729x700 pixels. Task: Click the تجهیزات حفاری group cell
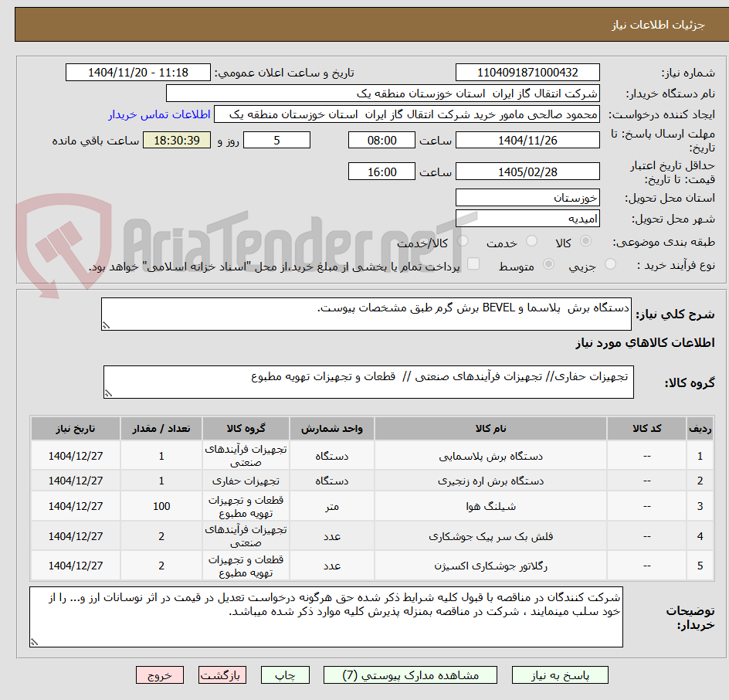point(246,481)
